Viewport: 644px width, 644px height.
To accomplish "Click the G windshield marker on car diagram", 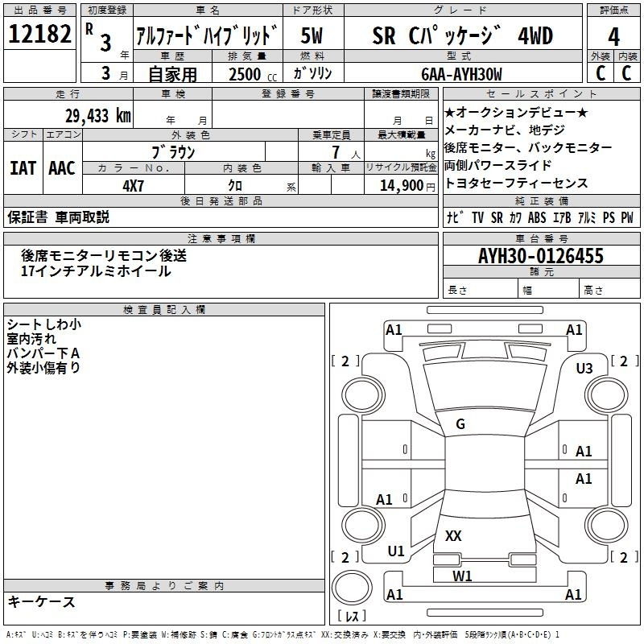I will coord(460,424).
